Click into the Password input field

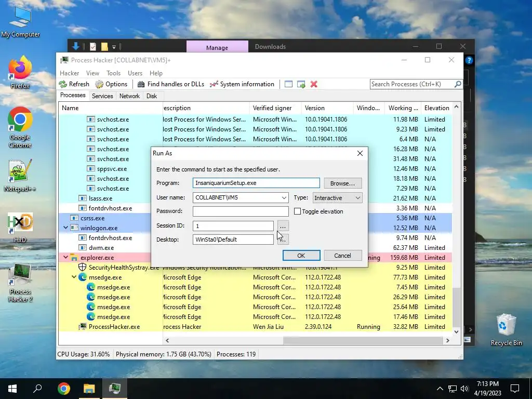coord(241,211)
